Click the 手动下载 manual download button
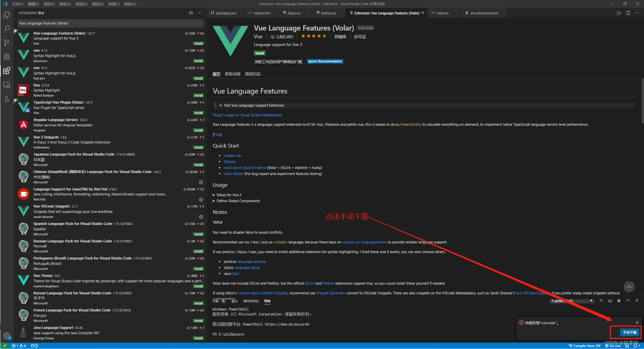Viewport: 644px width, 349px height. click(630, 332)
